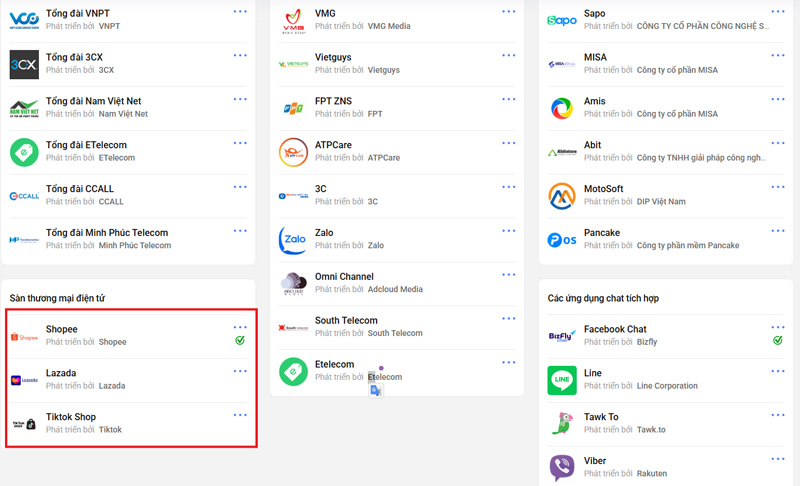Image resolution: width=800 pixels, height=486 pixels.
Task: Click the FPT ZNS logo
Action: coord(293,108)
